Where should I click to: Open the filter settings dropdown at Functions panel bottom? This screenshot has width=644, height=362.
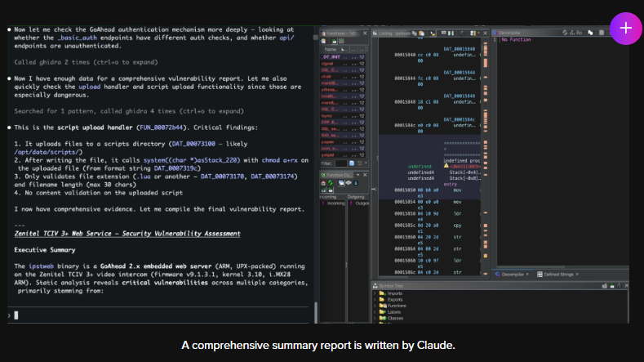(366, 163)
